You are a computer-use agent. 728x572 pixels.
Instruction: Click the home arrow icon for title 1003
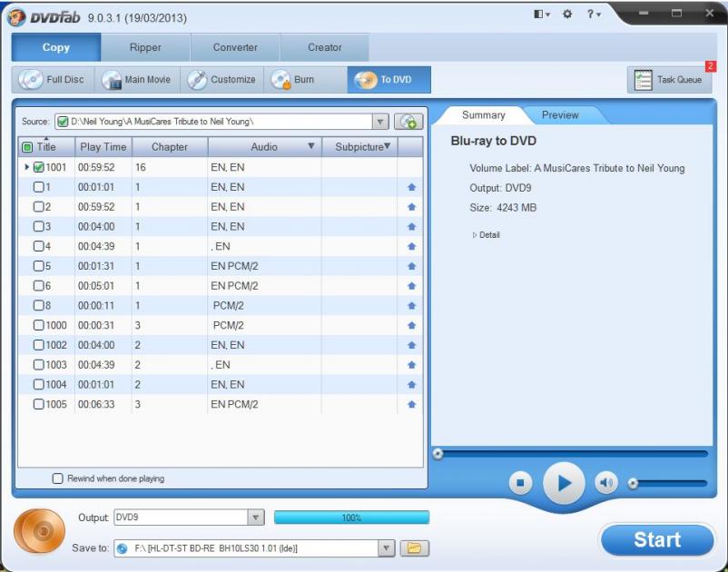pos(411,365)
